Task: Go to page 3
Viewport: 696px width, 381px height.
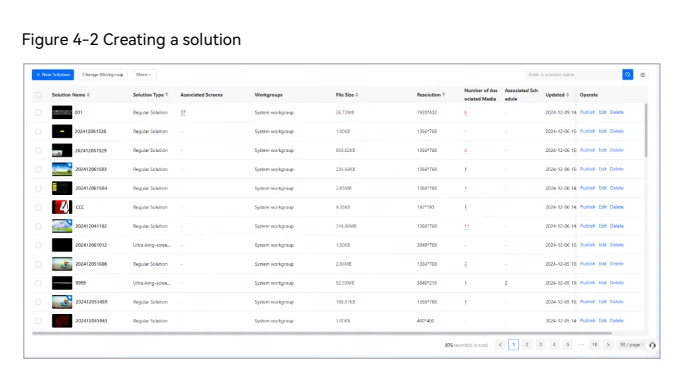Action: pyautogui.click(x=541, y=345)
